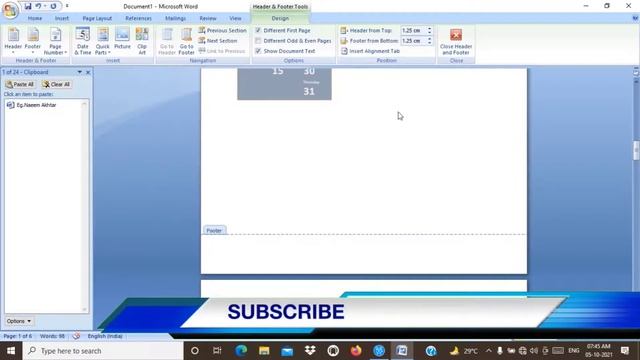
Task: Open the Quick Parts menu
Action: (x=102, y=41)
